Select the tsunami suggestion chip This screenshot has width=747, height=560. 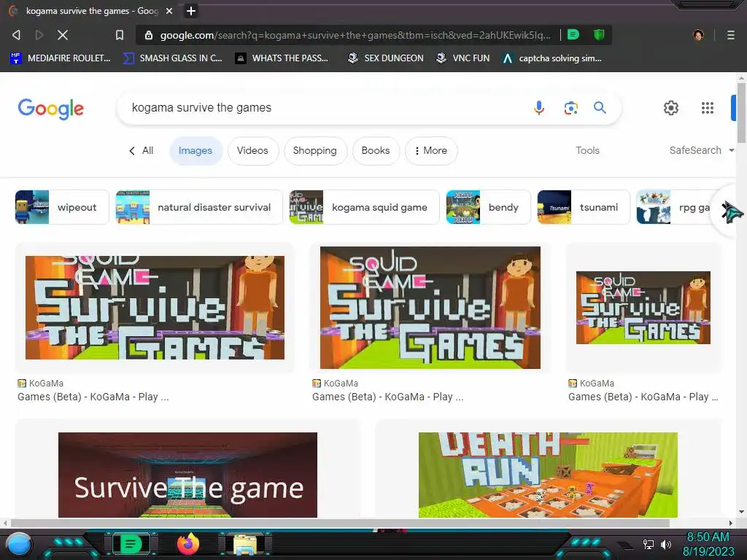point(584,207)
